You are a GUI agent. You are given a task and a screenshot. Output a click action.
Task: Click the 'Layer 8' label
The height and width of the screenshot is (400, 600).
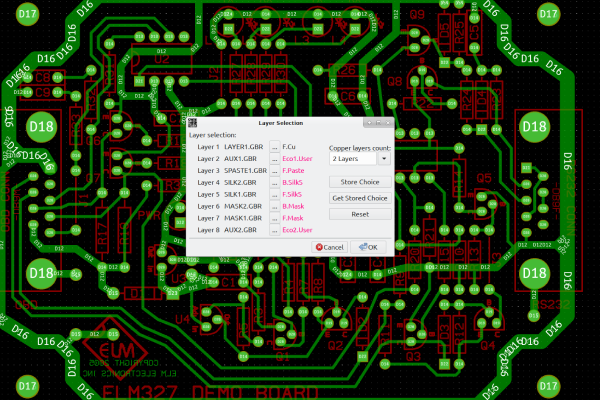pos(208,230)
